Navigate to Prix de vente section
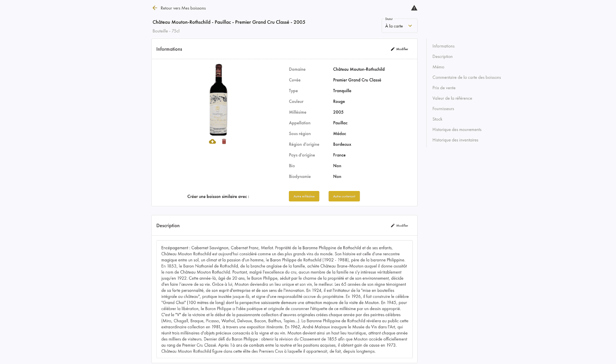This screenshot has width=616, height=364. coord(444,88)
